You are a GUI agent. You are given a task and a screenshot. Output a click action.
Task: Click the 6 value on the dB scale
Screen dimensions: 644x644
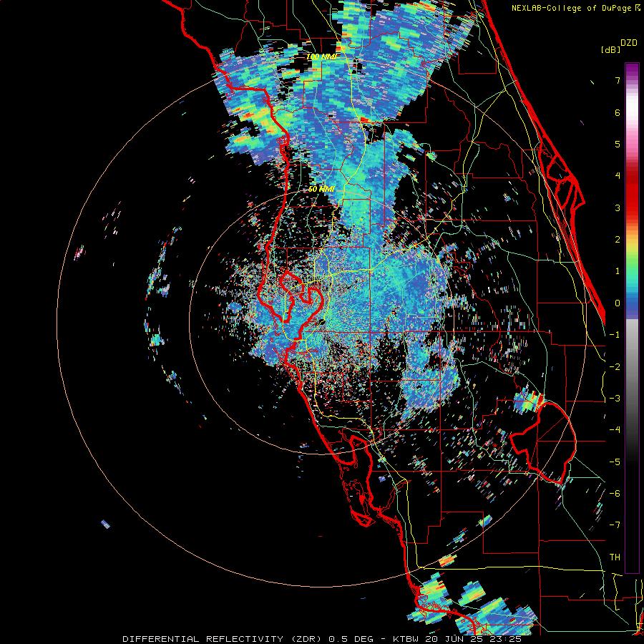click(x=618, y=112)
